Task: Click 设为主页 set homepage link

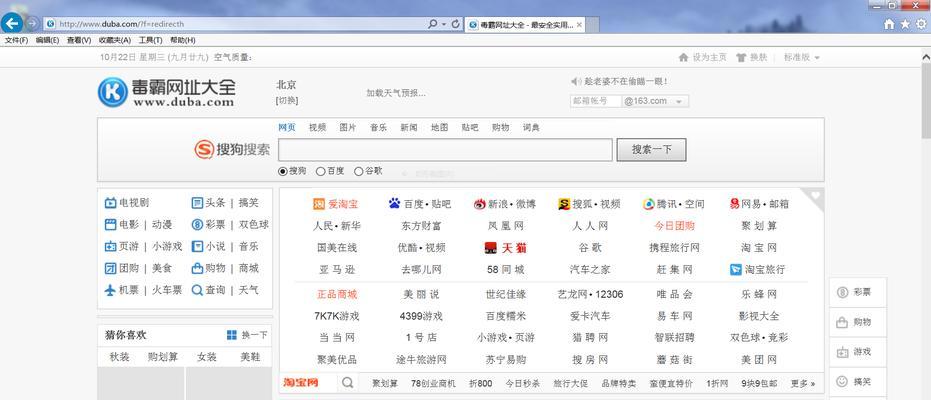Action: point(703,58)
